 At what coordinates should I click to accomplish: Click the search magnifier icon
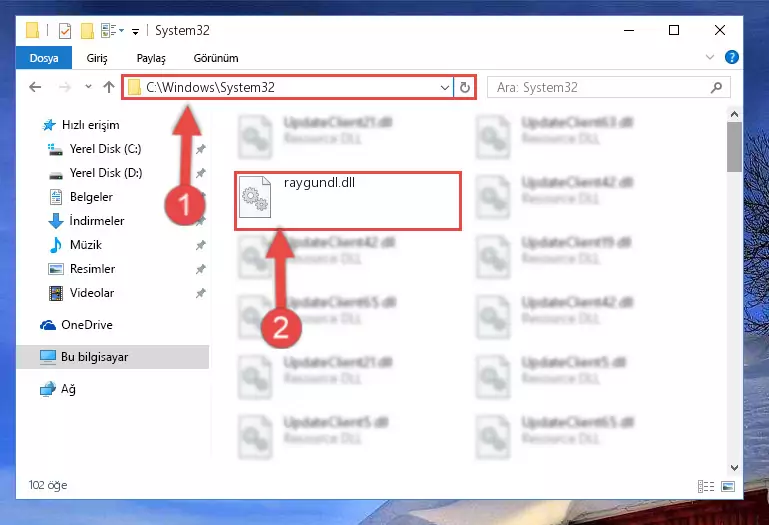[x=716, y=87]
